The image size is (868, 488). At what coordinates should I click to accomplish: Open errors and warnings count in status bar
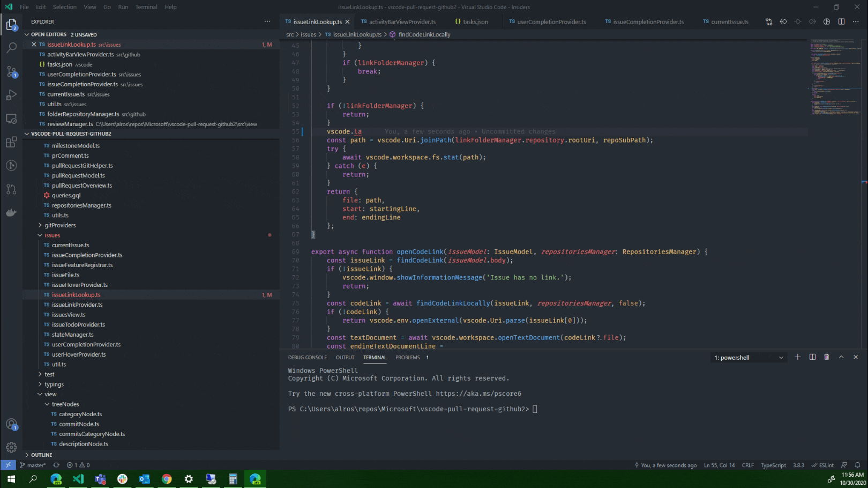(78, 465)
